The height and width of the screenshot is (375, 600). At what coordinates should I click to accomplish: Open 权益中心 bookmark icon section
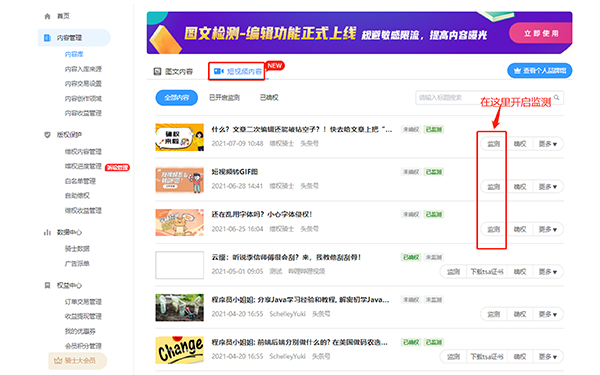point(47,285)
